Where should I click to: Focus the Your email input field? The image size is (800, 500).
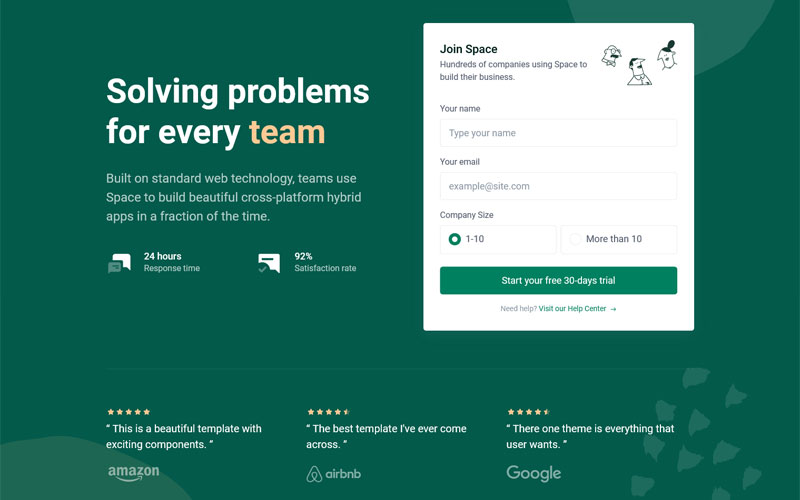(558, 186)
